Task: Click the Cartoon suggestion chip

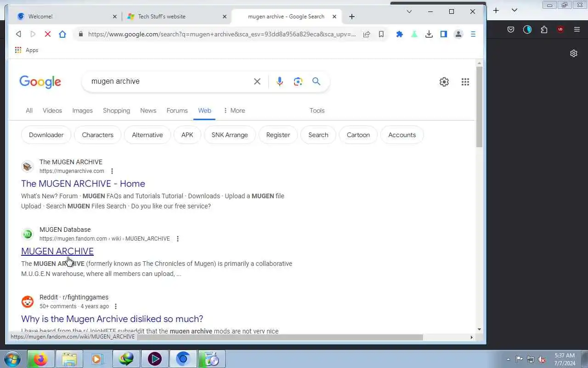Action: pos(358,135)
